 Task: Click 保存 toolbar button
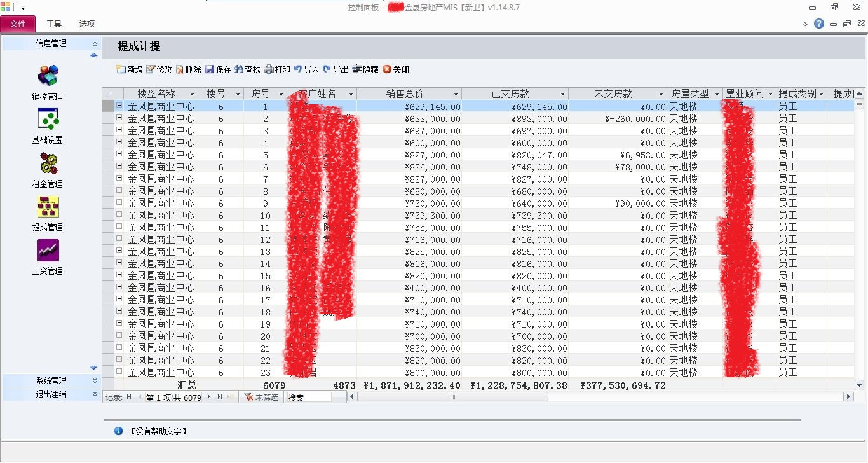[x=218, y=69]
